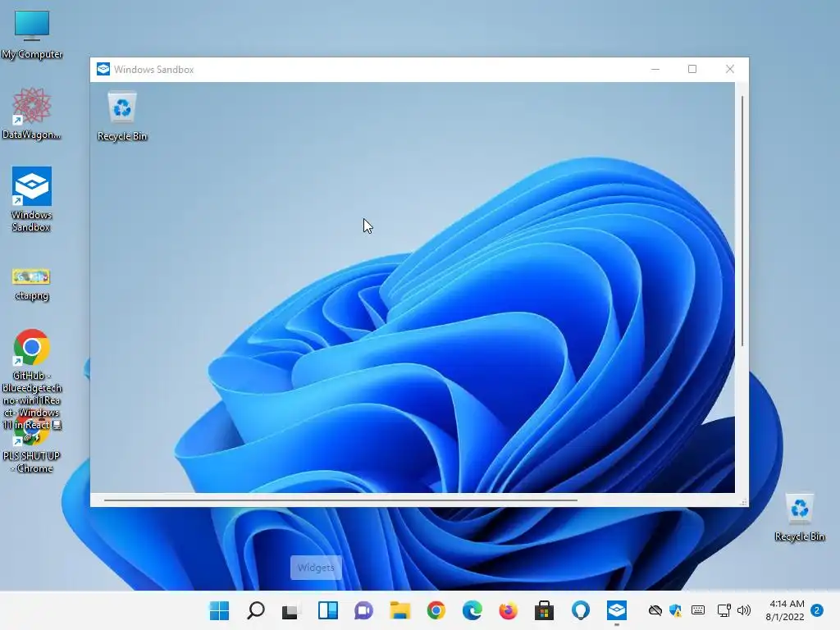The height and width of the screenshot is (630, 840).
Task: Select the Windows Sandbox desktop shortcut
Action: [32, 199]
